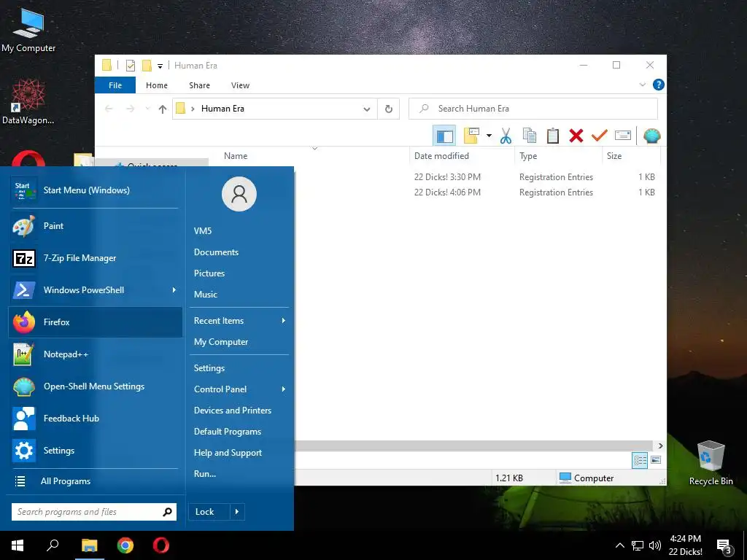This screenshot has height=560, width=747.
Task: Switch to the View ribbon tab
Action: (x=240, y=85)
